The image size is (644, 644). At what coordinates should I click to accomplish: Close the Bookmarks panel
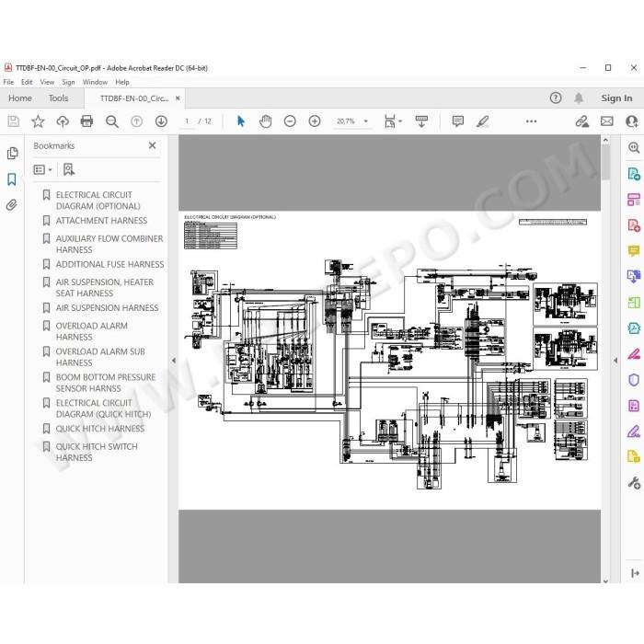[x=153, y=145]
